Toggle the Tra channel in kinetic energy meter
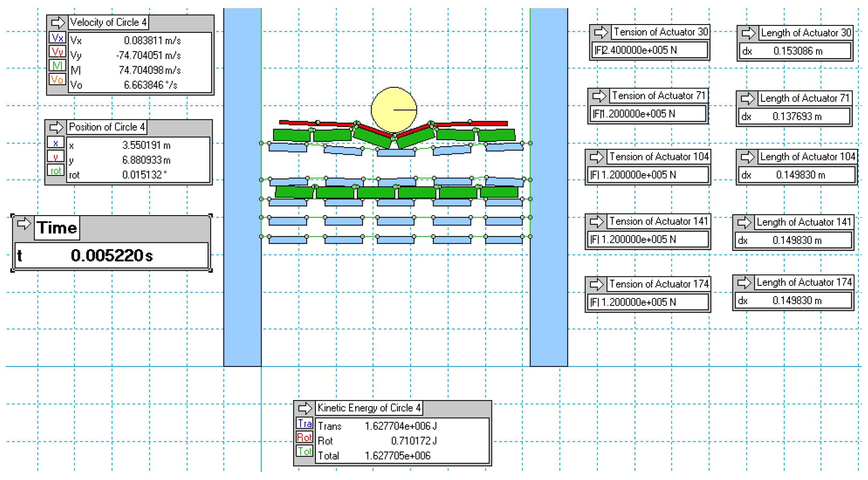Screen dimensions: 868x480 (x=305, y=423)
